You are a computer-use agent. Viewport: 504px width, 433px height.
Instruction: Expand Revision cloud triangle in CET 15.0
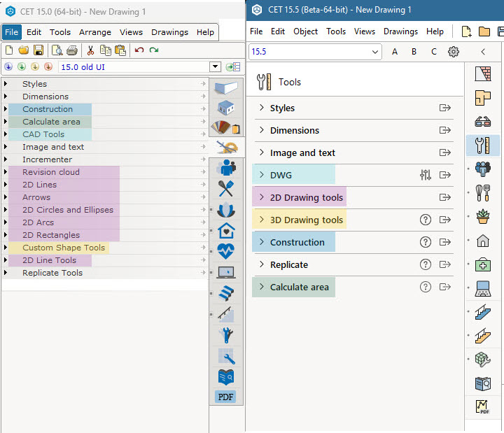pos(6,172)
